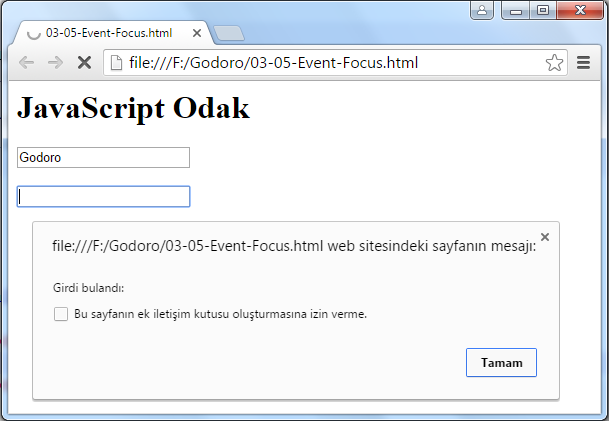
Task: Check the box to block additional dialogs
Action: tap(61, 314)
